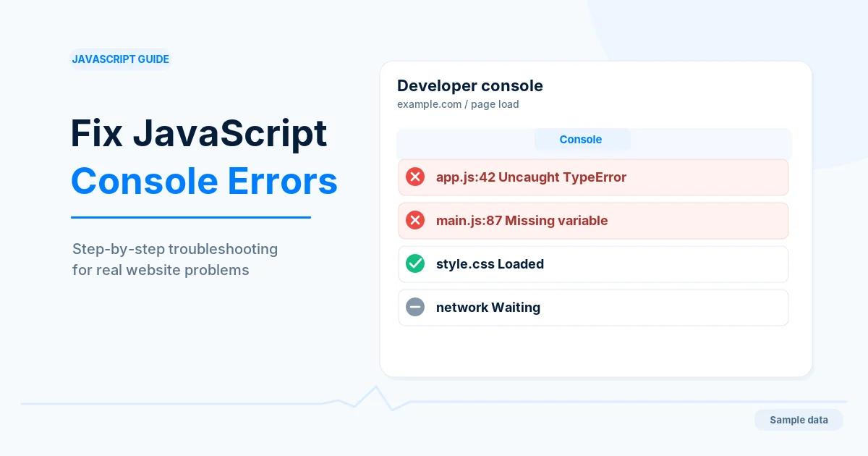
Task: Click the blue 'Console Errors' headline
Action: [x=204, y=181]
